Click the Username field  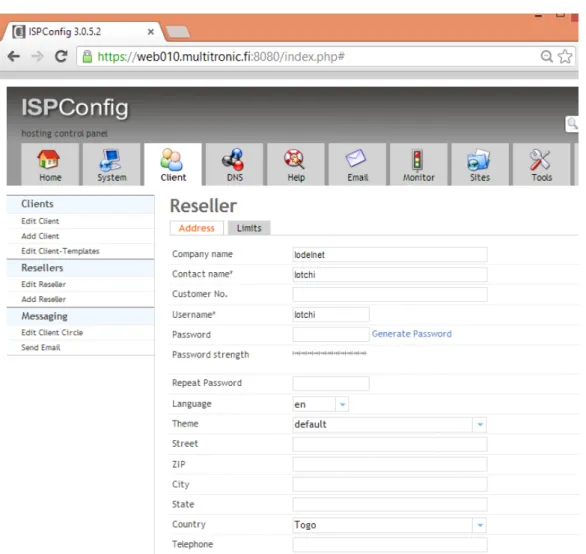tap(331, 314)
